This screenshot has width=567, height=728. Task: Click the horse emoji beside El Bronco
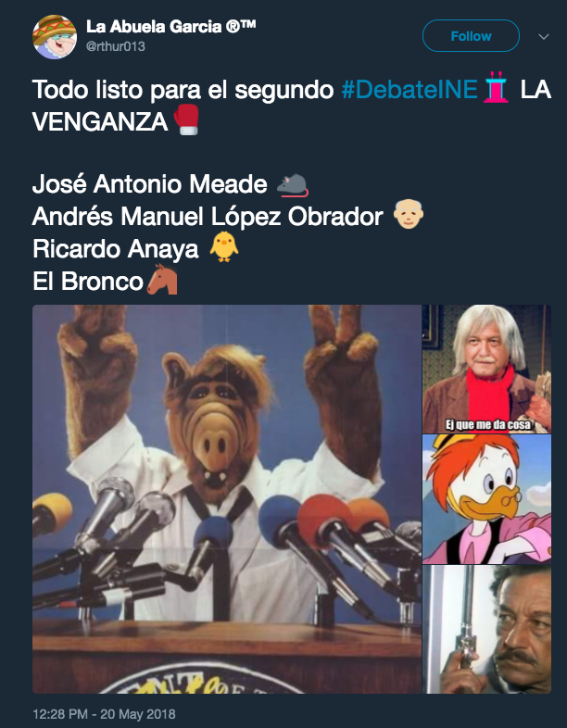point(162,279)
